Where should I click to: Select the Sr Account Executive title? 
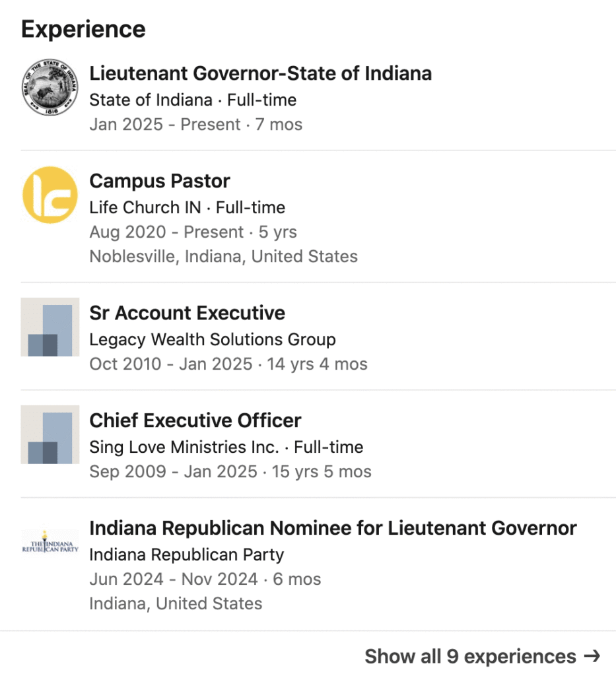pyautogui.click(x=188, y=313)
